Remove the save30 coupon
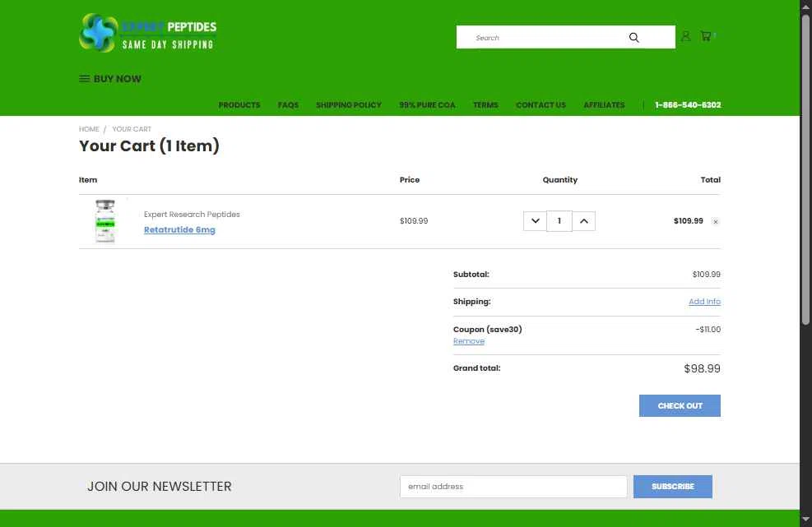 click(469, 341)
